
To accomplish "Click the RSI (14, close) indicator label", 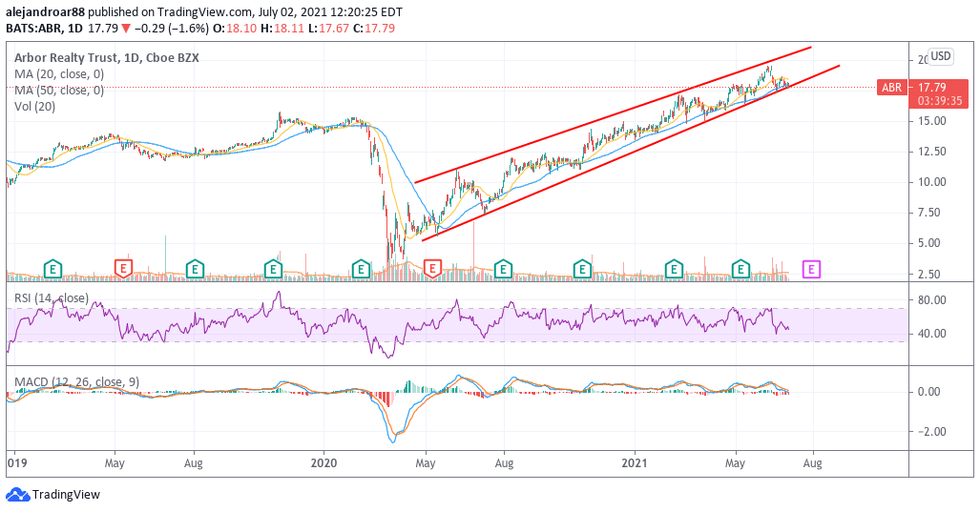I will point(52,297).
